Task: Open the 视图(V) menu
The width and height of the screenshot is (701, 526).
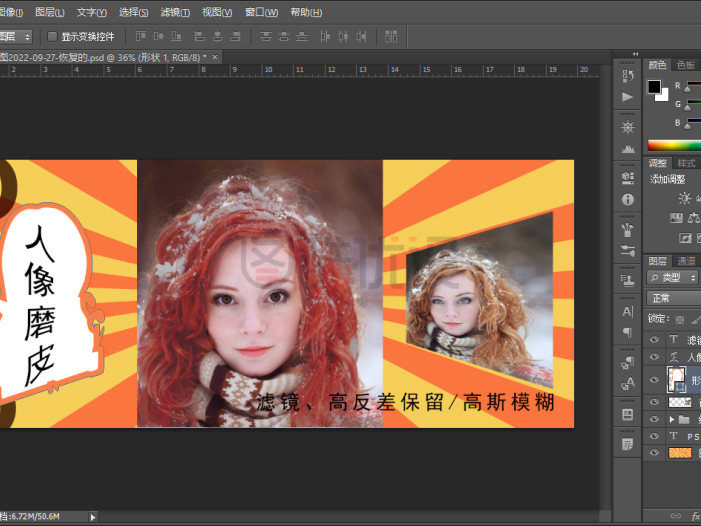Action: coord(217,13)
